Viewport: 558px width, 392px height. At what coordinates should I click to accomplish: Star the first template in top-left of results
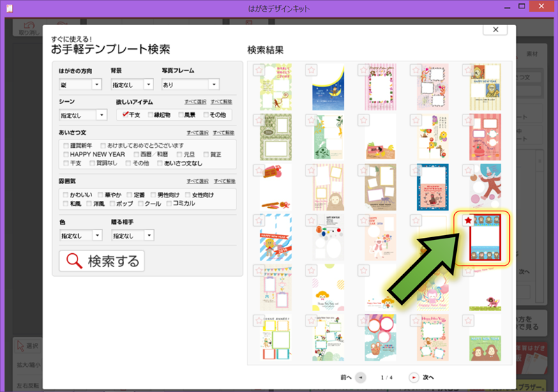click(258, 70)
